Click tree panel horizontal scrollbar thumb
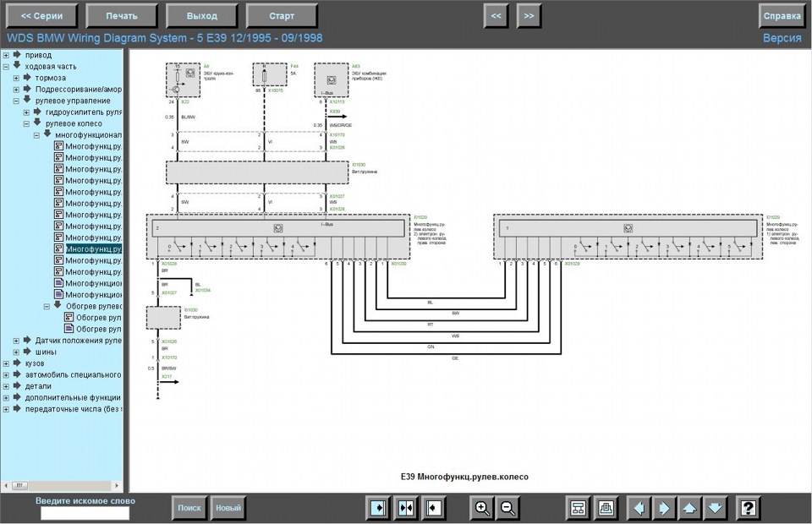Image resolution: width=812 pixels, height=524 pixels. coord(19,486)
